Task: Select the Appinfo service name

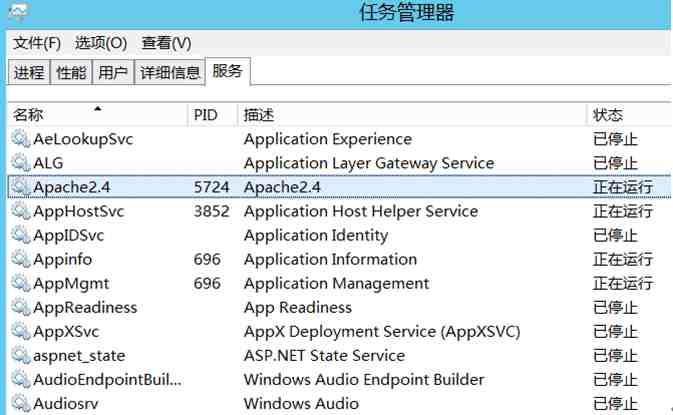Action: point(63,259)
